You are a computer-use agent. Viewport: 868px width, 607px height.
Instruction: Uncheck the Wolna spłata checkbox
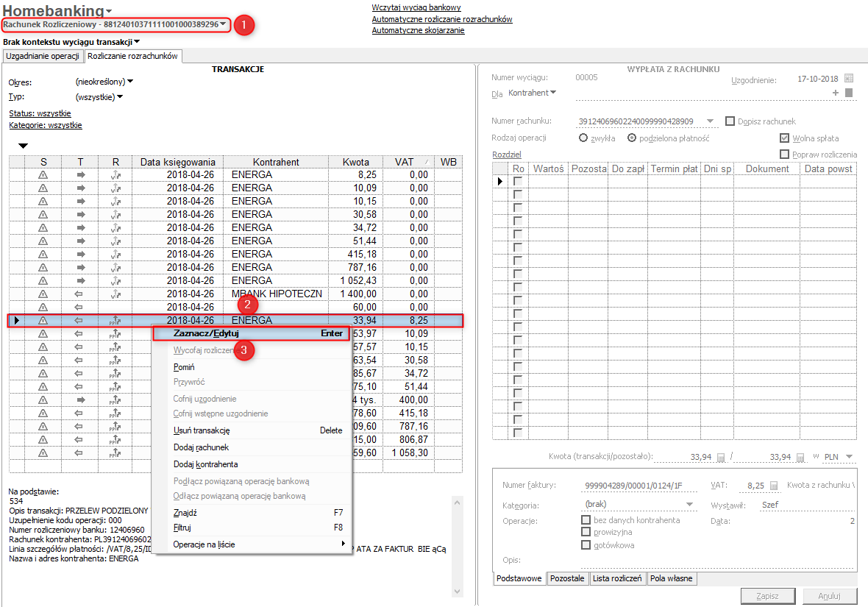coord(784,138)
